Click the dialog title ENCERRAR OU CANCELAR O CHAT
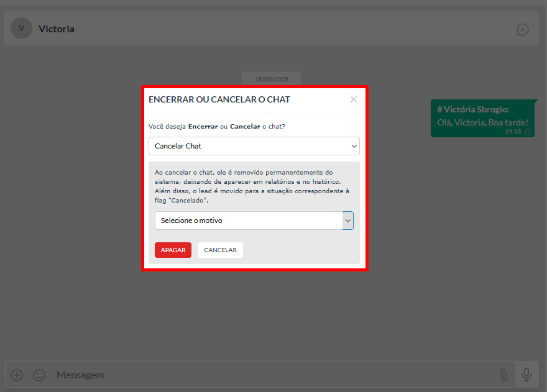 pos(219,99)
